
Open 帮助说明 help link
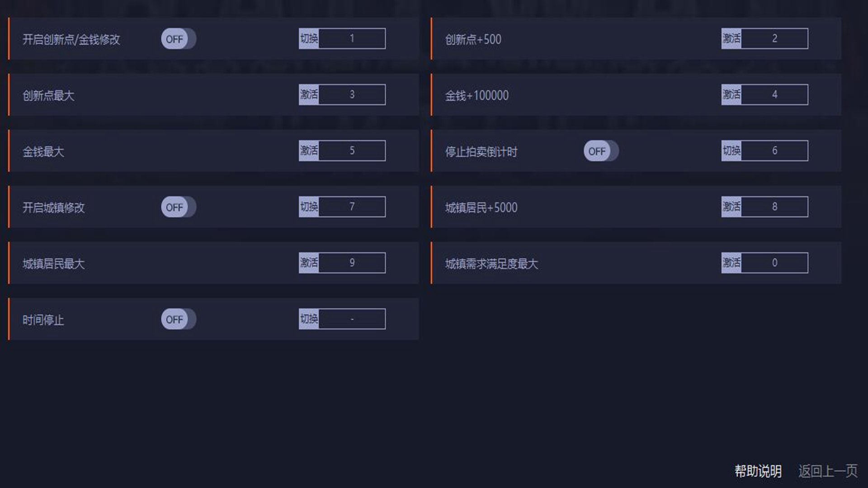[758, 471]
